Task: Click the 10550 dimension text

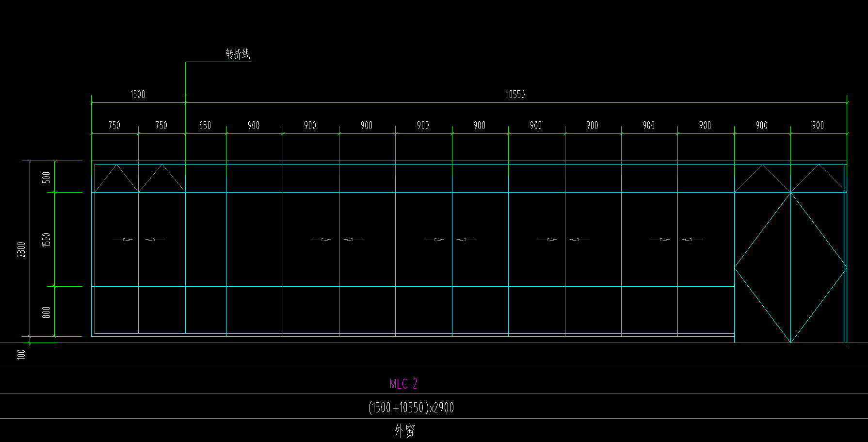Action: coord(515,94)
